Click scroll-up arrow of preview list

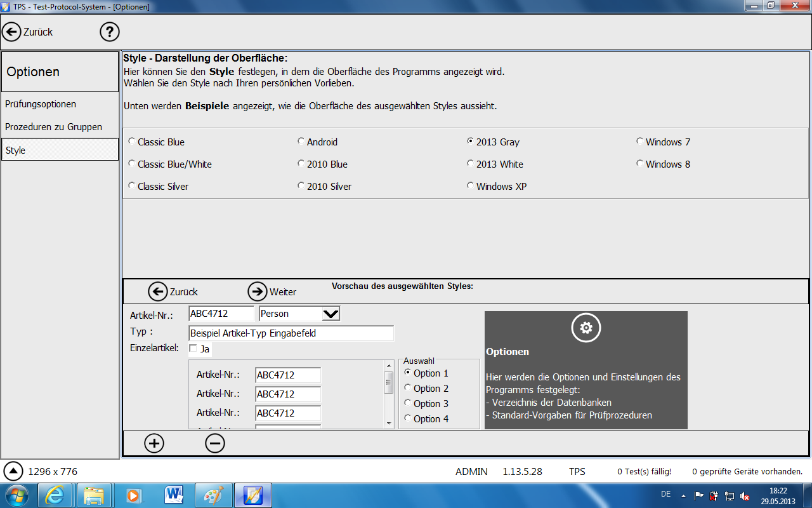[389, 366]
